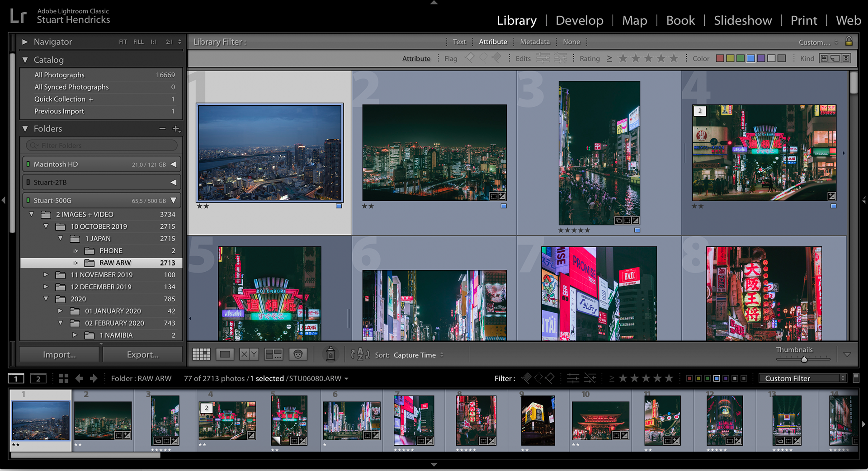Open Survey view in toolbar
868x471 pixels.
click(273, 354)
